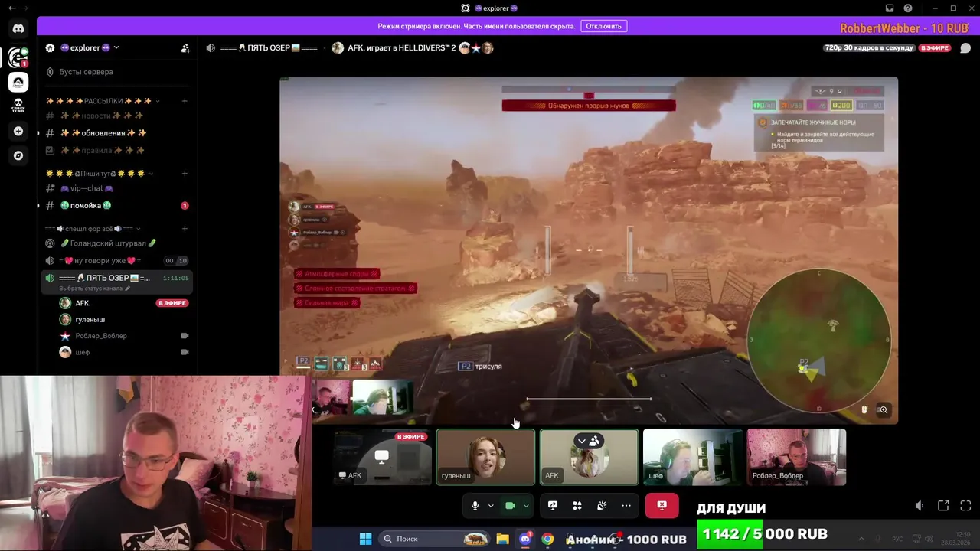
Task: Focus the шеф video tile
Action: (693, 457)
